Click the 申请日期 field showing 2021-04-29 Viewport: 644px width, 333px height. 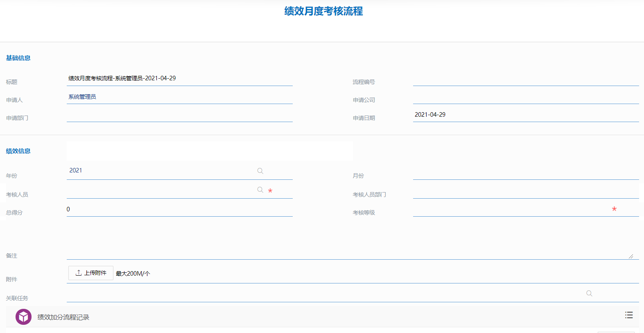[x=526, y=115]
